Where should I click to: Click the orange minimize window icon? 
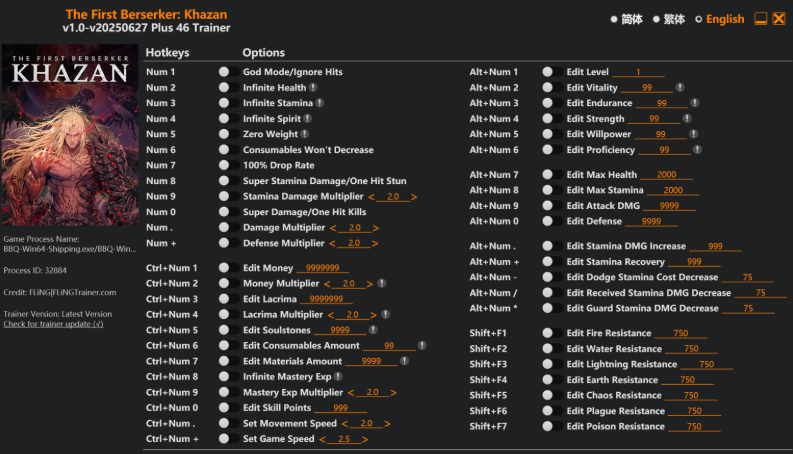tap(761, 19)
